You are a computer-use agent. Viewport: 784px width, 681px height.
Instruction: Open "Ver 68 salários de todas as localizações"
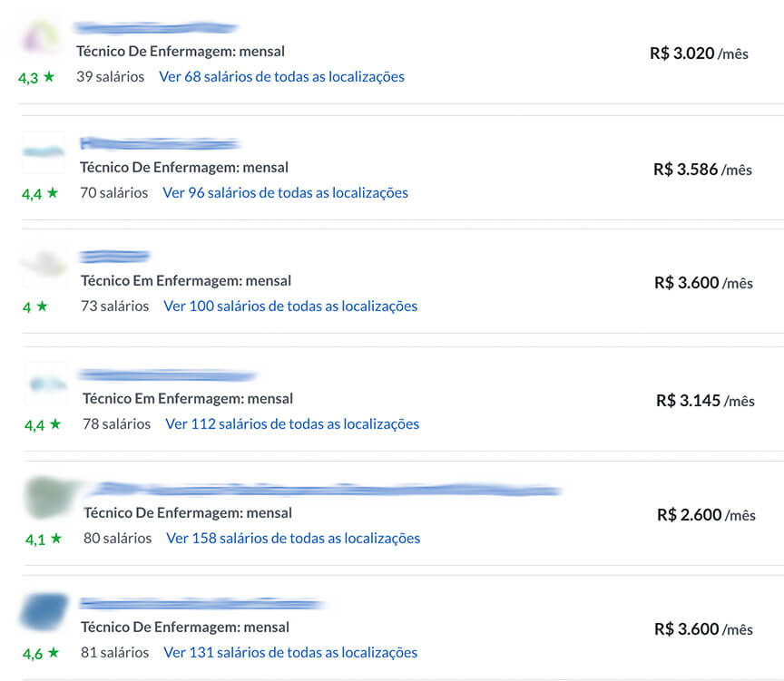pyautogui.click(x=281, y=77)
